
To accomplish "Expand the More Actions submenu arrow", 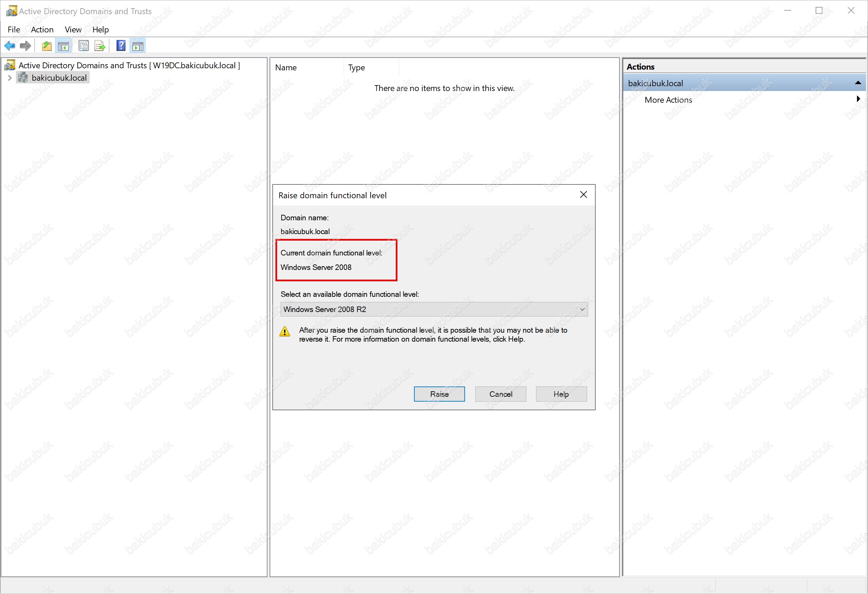I will 858,99.
